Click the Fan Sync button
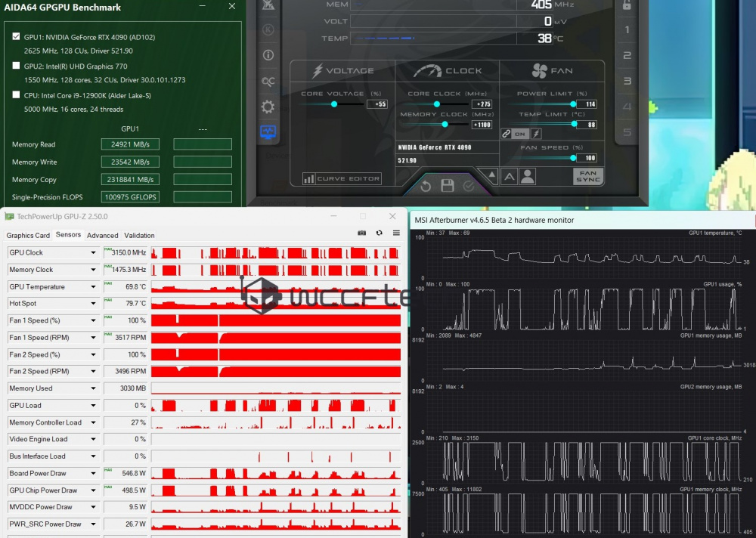 (587, 177)
